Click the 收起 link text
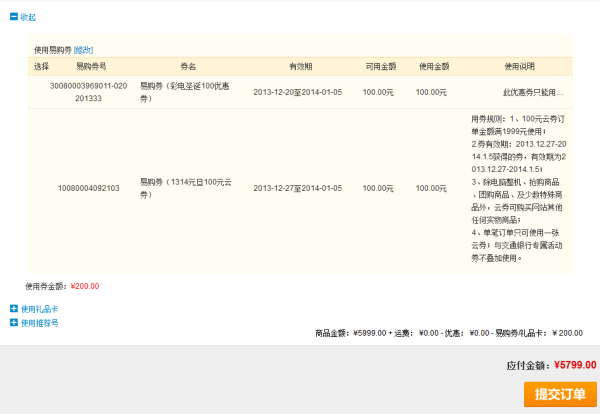The image size is (600, 414). pos(28,17)
